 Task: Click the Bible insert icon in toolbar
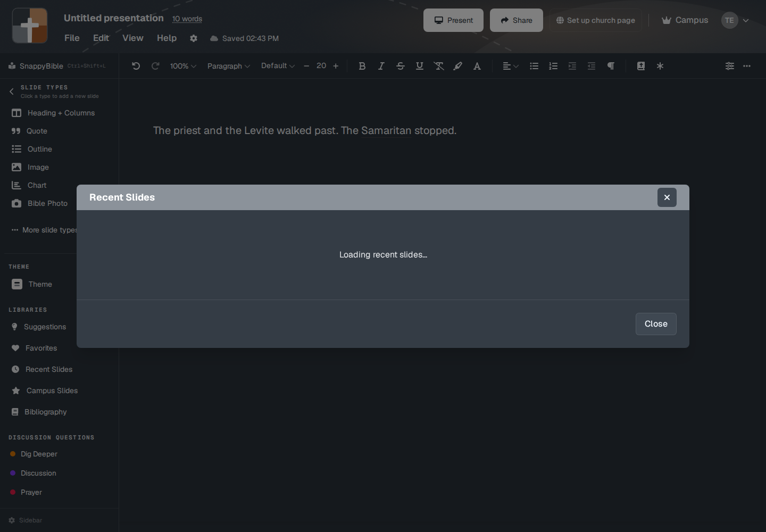click(641, 66)
